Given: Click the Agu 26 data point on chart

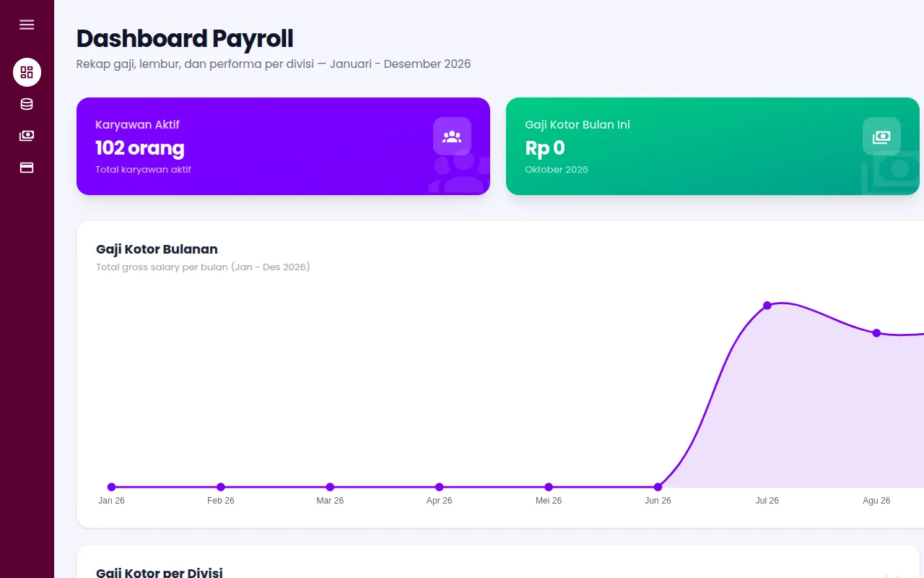Looking at the screenshot, I should point(876,333).
